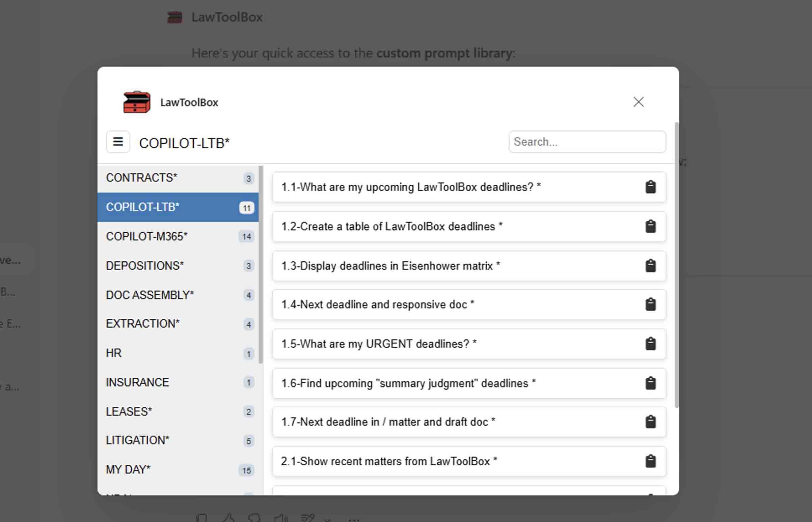
Task: Copy prompt 1.6 summary judgment clipboard icon
Action: (650, 383)
